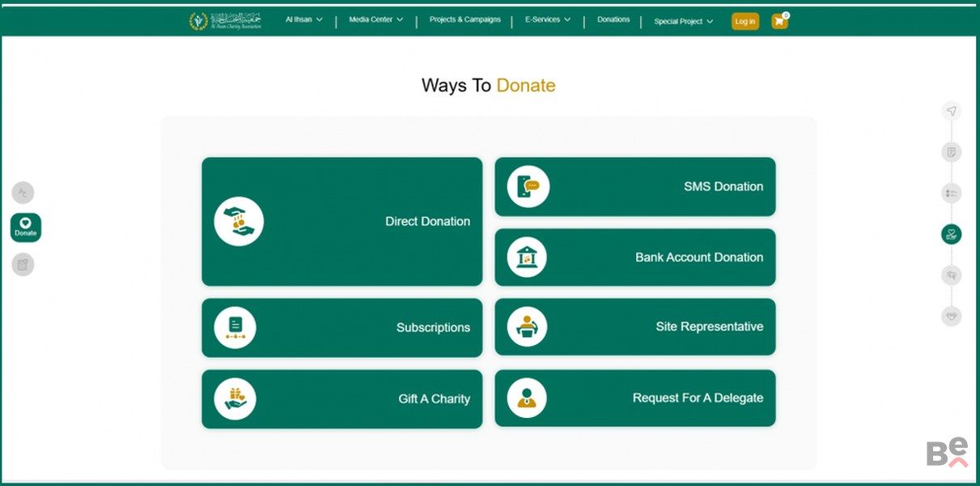Image resolution: width=980 pixels, height=486 pixels.
Task: Click the delegate person icon
Action: point(527,398)
